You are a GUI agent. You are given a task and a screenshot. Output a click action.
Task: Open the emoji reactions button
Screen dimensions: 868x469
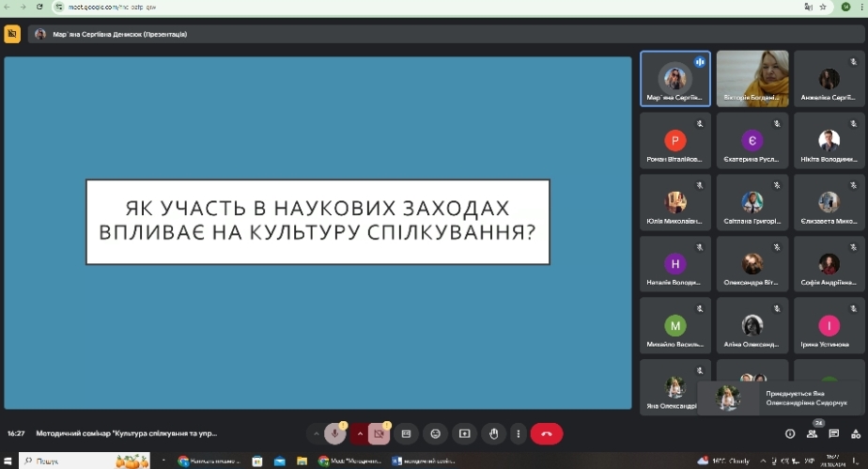(435, 433)
